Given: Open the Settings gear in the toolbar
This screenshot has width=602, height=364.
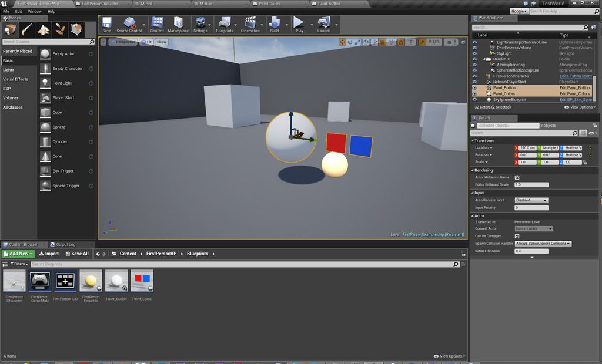Looking at the screenshot, I should click(200, 25).
